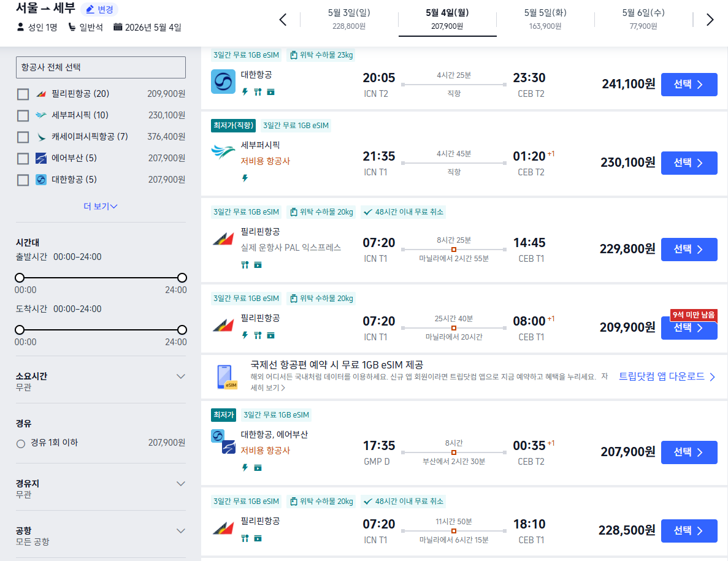Click power icon on 25시간 40분 flight
This screenshot has height=561, width=728.
click(x=245, y=335)
